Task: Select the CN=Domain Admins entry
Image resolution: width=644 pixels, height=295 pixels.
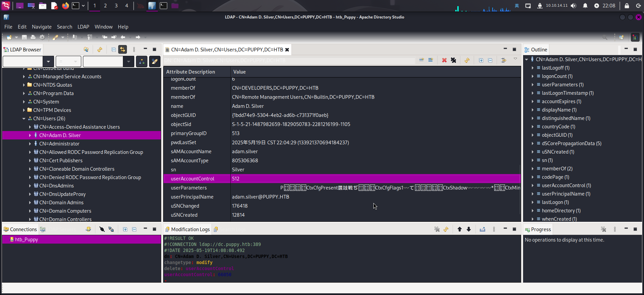Action: (61, 203)
